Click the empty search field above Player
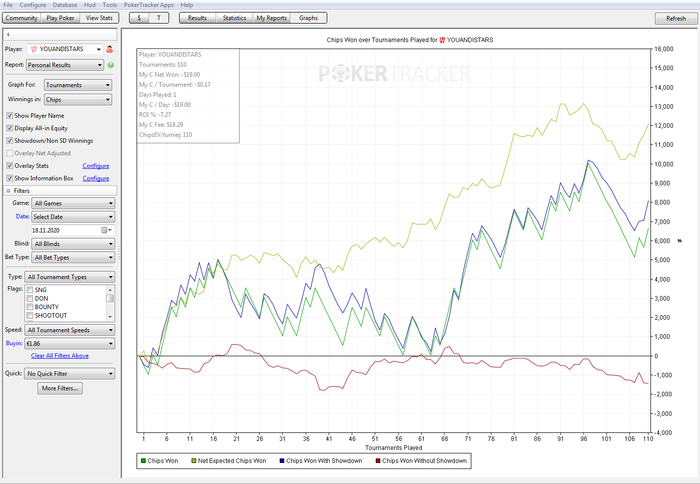 [x=60, y=34]
